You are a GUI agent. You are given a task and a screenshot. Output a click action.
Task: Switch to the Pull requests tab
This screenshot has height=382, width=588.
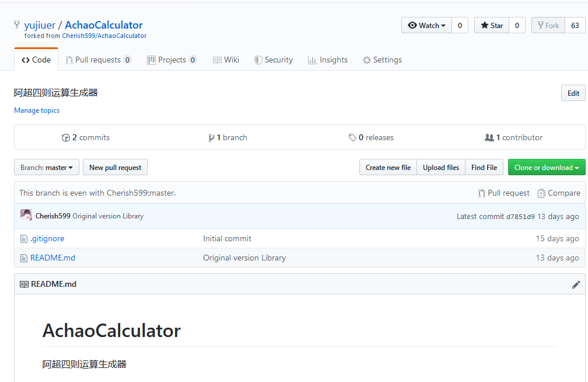pos(98,60)
